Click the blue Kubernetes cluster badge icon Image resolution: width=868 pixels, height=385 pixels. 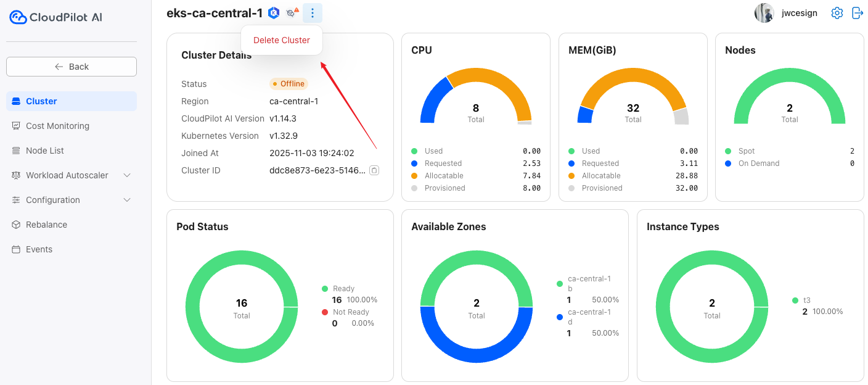pyautogui.click(x=274, y=13)
